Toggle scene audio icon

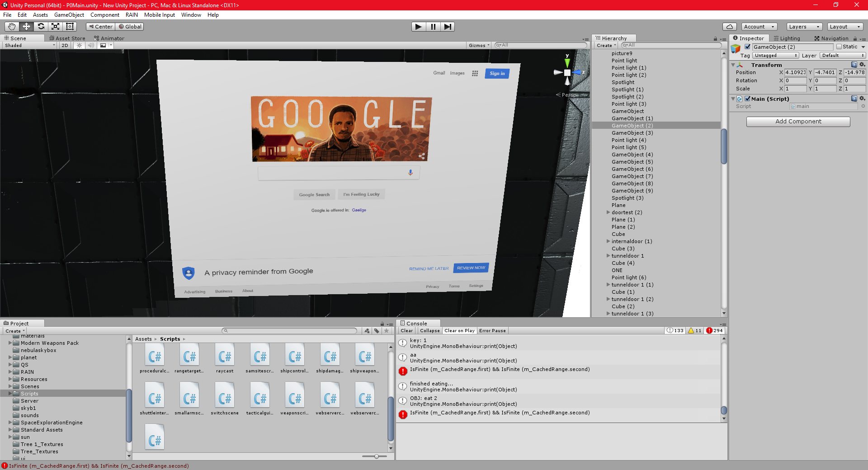[91, 45]
